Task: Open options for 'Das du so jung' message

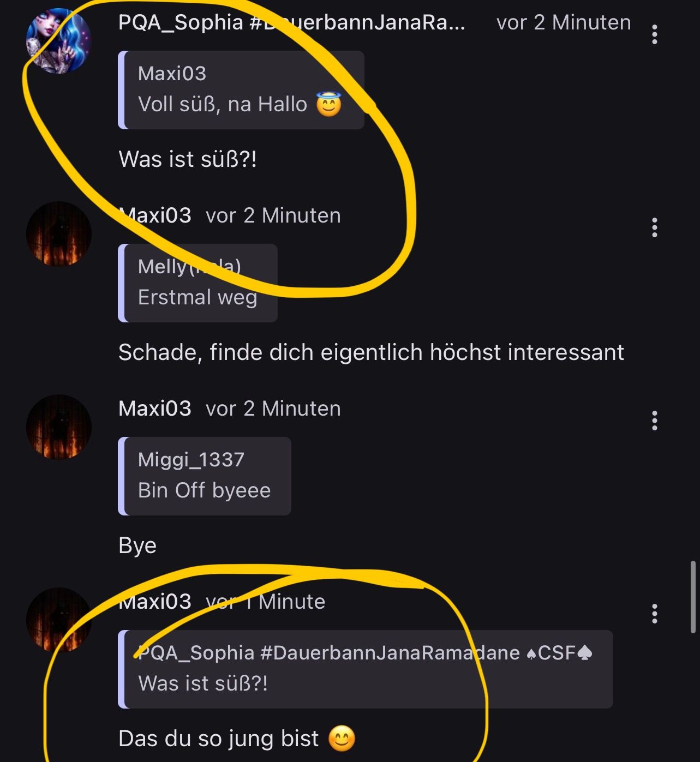Action: tap(654, 614)
